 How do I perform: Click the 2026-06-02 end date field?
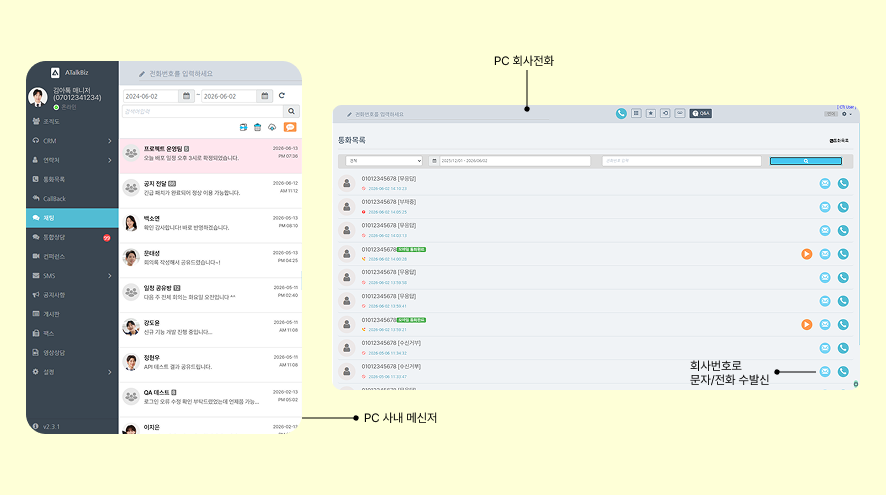pos(229,96)
